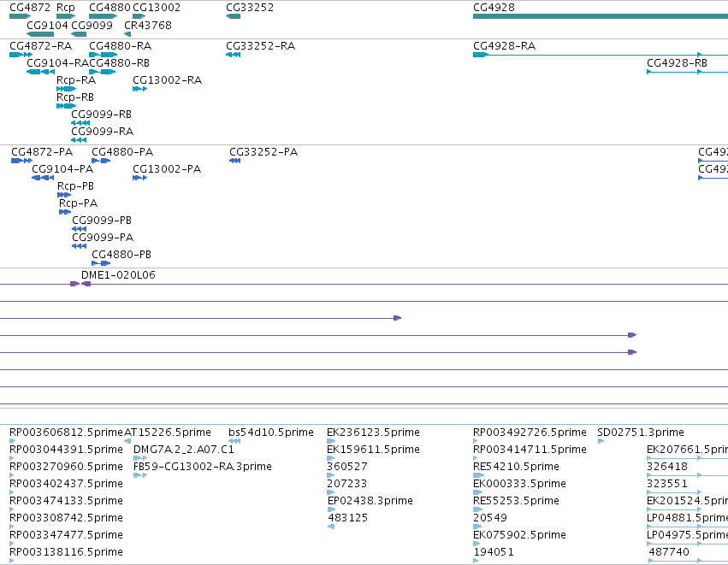Screen dimensions: 728x565
Task: Click protein CG4880-PB
Action: 121,255
